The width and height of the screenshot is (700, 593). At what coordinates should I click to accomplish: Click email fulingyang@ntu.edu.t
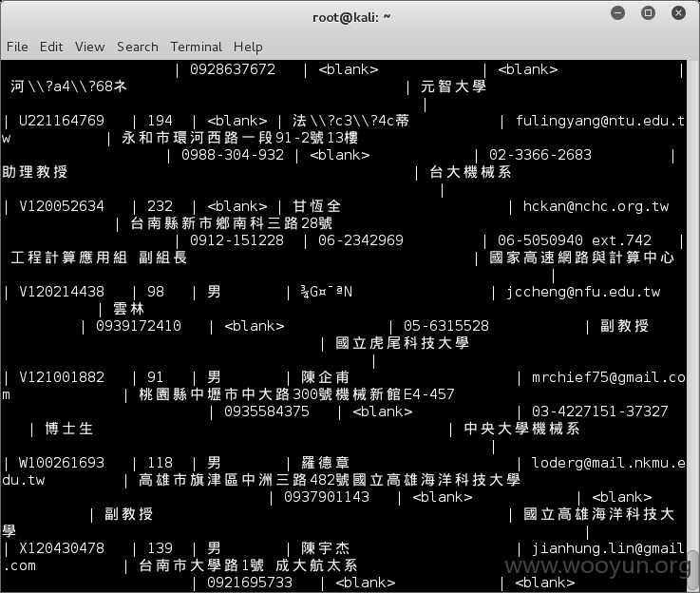pyautogui.click(x=600, y=121)
